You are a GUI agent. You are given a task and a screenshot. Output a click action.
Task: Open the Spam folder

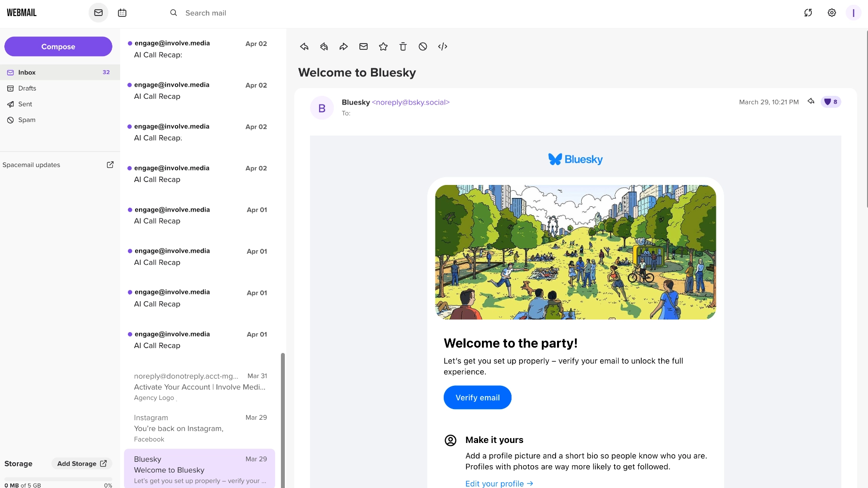tap(60, 120)
